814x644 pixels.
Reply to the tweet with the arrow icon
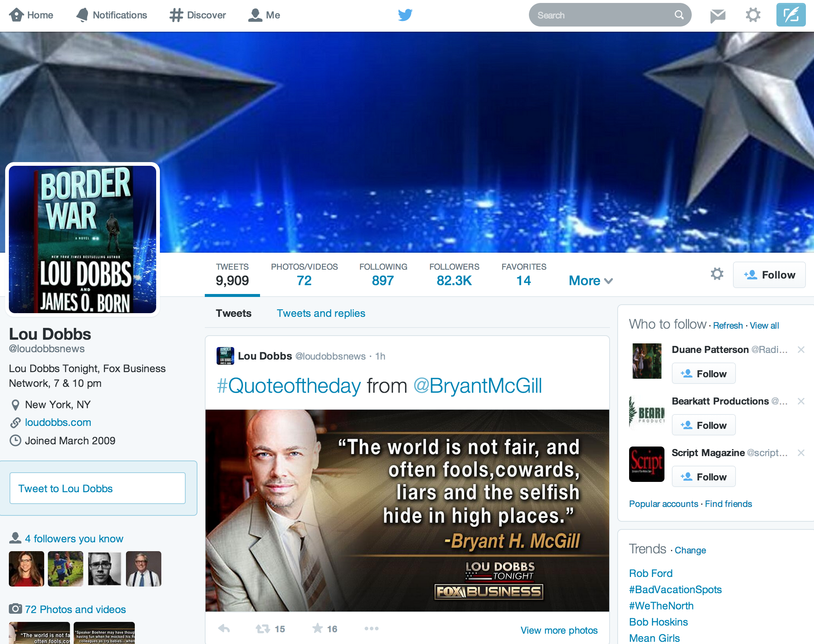pyautogui.click(x=224, y=629)
